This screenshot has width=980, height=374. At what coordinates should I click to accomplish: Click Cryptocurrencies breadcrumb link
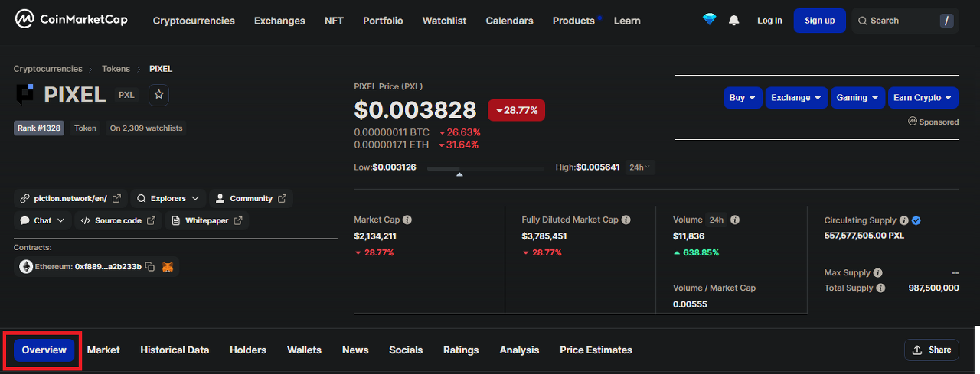(x=47, y=69)
